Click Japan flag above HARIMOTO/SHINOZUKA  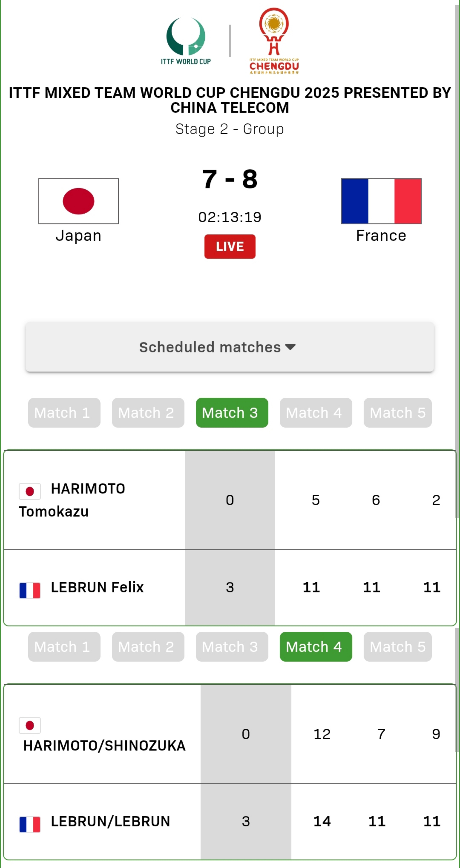coord(30,725)
